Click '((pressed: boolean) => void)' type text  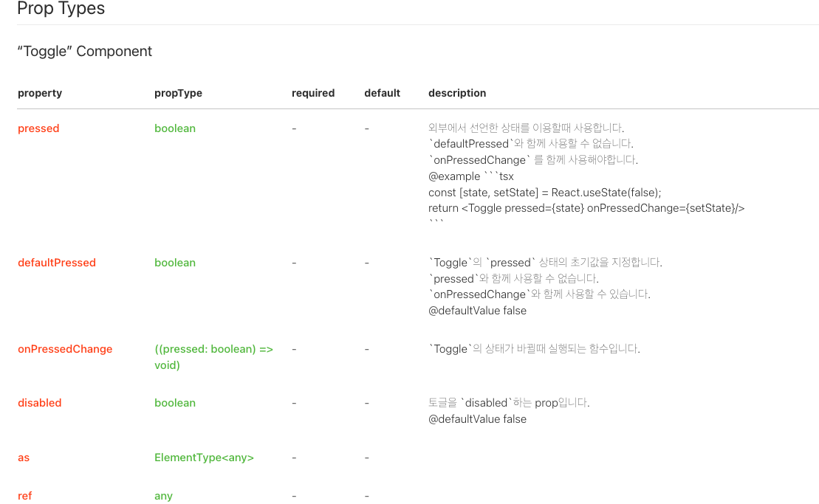tap(213, 357)
